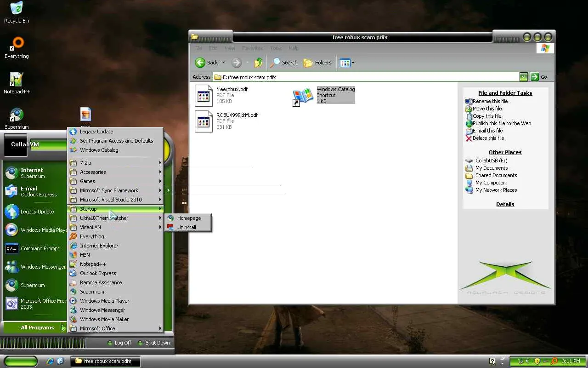Open Microsoft Office FrontPage 2003 from Start

pos(35,304)
